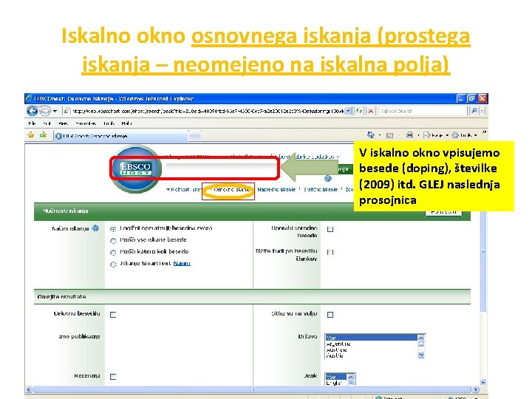Image resolution: width=532 pixels, height=399 pixels.
Task: Click the horizontal scrollbar right arrow
Action: [476, 389]
